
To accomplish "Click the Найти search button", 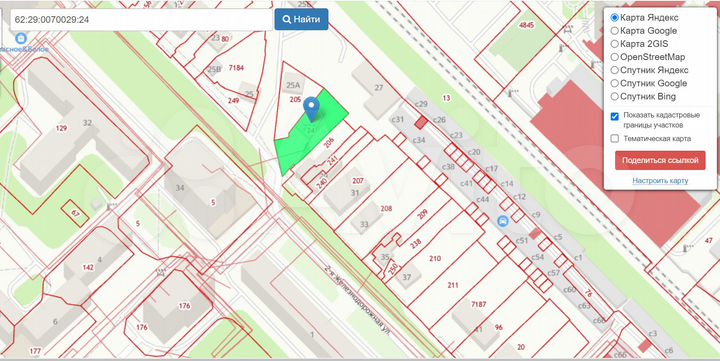I will (301, 19).
